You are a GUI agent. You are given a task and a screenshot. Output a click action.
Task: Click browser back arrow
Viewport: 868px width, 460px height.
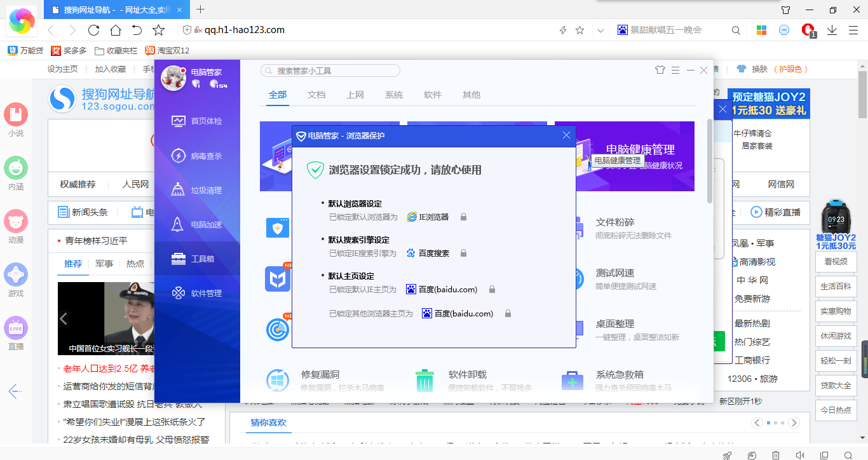tap(51, 30)
